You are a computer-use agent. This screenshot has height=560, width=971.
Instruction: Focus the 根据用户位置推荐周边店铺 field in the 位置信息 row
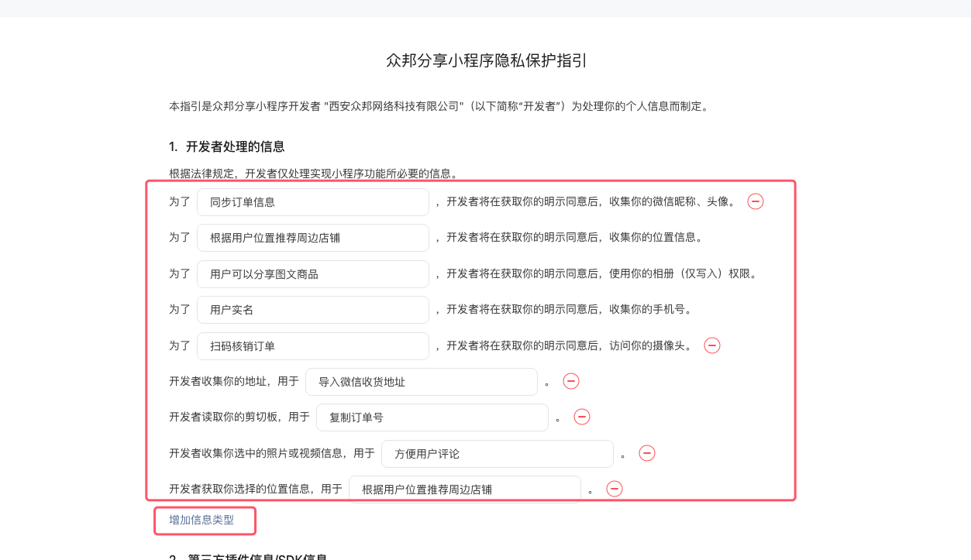[313, 238]
